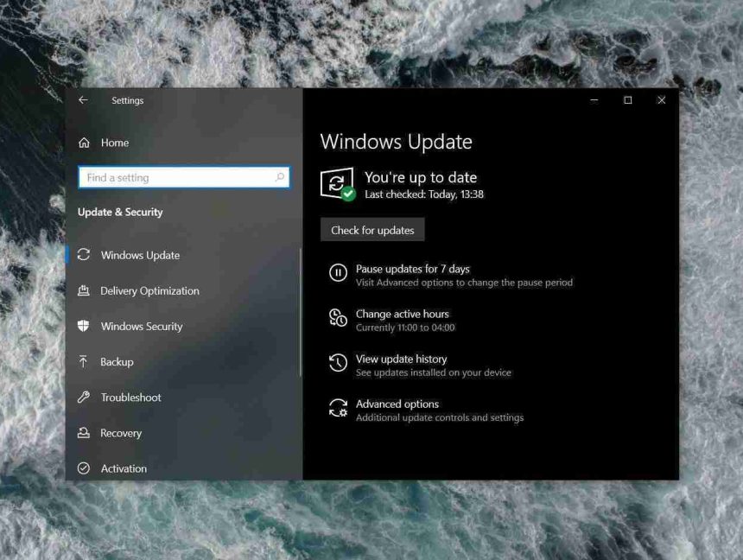Click the Settings title text
The height and width of the screenshot is (560, 743).
pos(128,100)
